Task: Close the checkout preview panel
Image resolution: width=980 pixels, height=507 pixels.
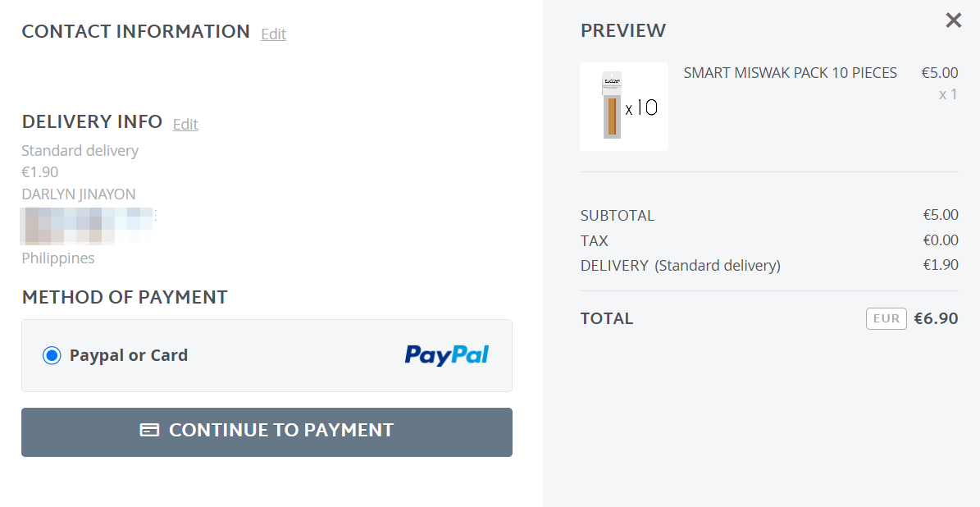Action: pos(953,21)
